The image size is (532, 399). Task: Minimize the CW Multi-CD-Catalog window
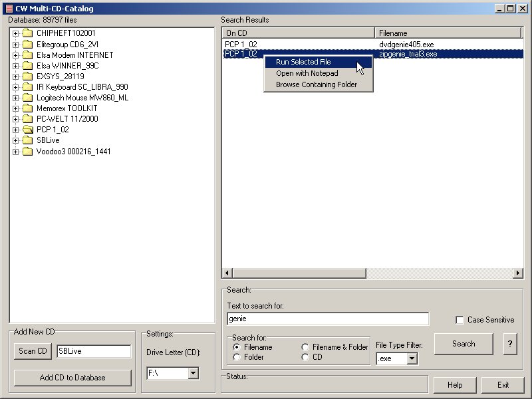point(500,9)
